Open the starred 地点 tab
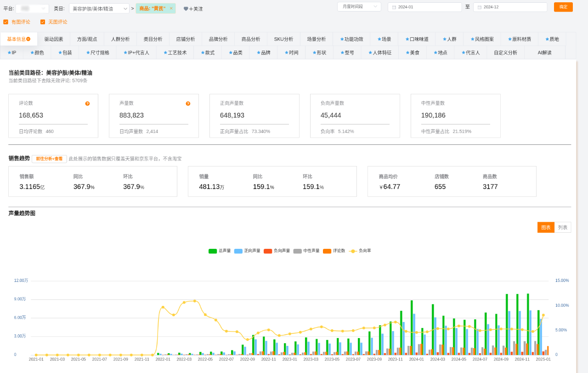 coord(441,52)
